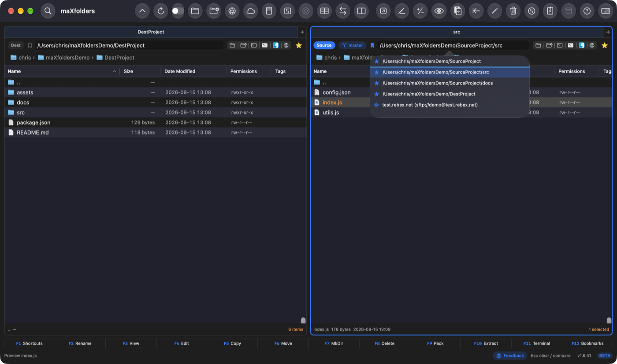Click the F5 Copy button
617x364 pixels.
coord(232,343)
